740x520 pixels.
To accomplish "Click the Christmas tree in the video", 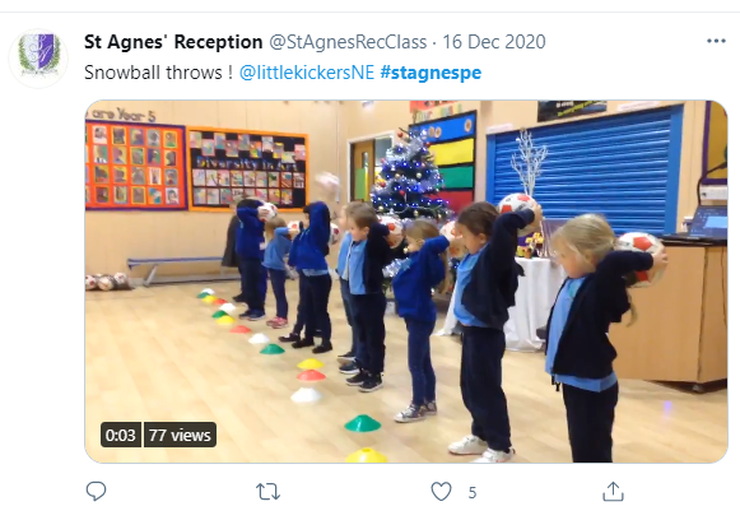I will [x=410, y=175].
